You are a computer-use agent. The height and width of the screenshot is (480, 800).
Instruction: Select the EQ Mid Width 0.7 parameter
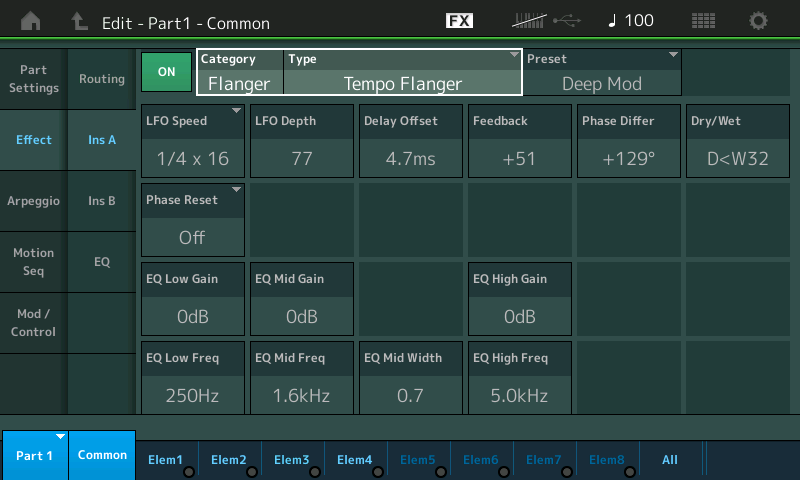pos(411,378)
